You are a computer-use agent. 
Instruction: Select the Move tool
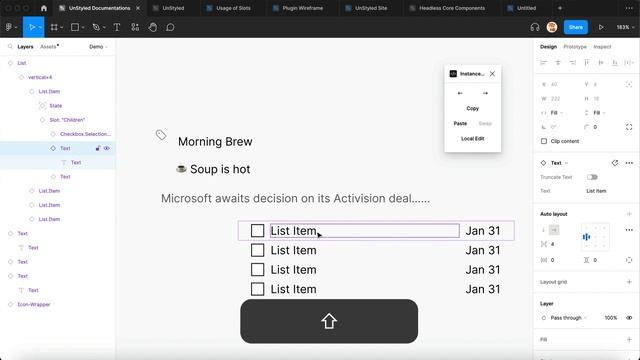[x=31, y=27]
